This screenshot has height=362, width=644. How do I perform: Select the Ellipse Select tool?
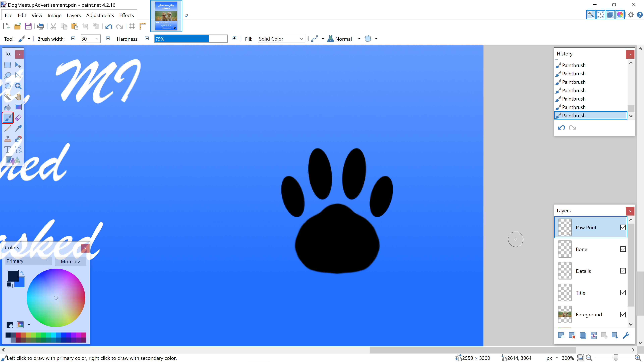pyautogui.click(x=8, y=86)
